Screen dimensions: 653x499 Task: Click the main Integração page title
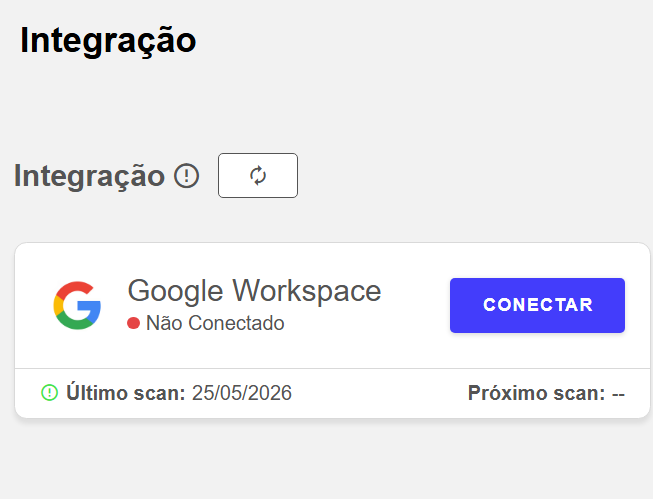pos(108,41)
